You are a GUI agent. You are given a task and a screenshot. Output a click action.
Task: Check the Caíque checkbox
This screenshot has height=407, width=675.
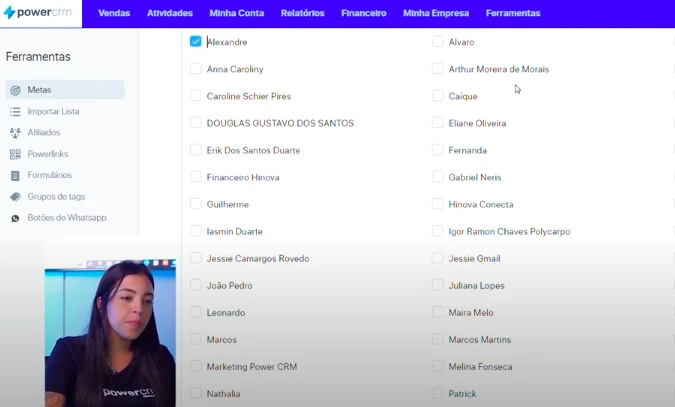[437, 96]
